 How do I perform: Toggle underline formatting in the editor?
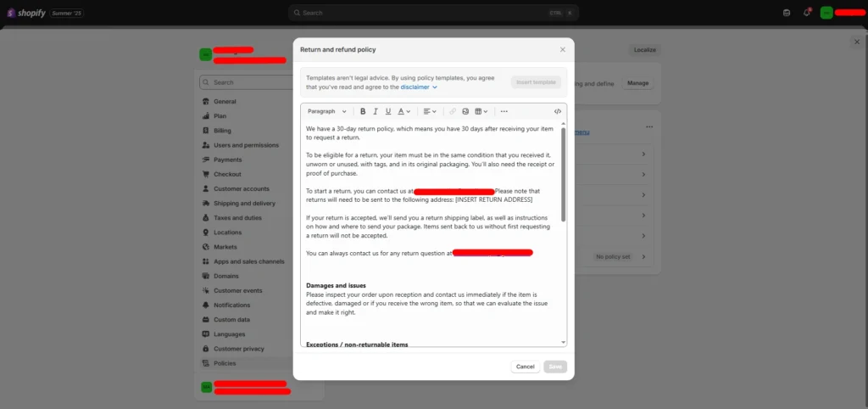click(x=388, y=111)
